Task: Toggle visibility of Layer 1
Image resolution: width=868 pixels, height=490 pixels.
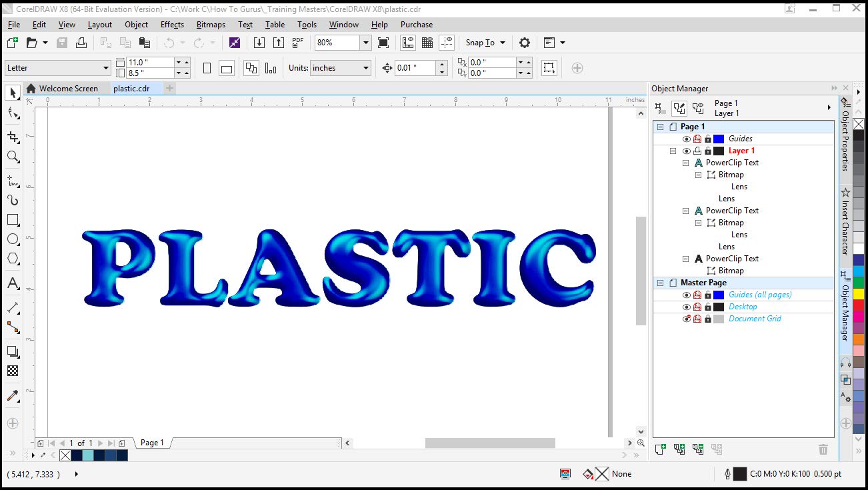Action: pos(687,151)
